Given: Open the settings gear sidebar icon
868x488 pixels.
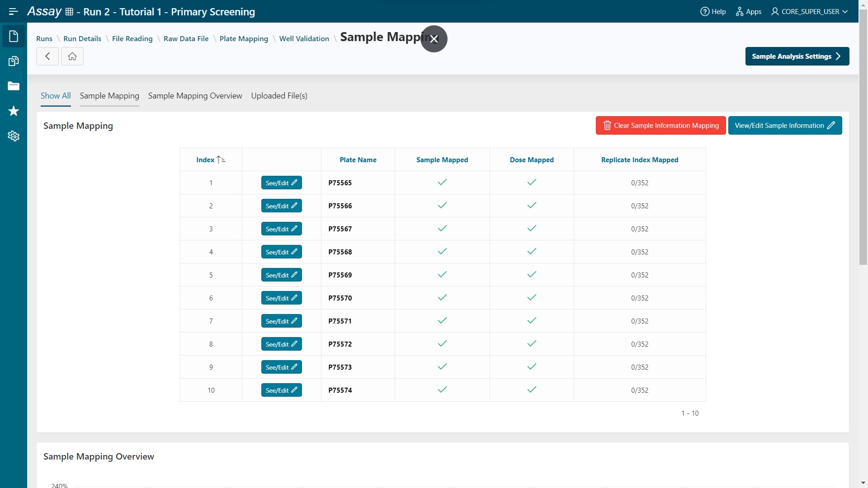Looking at the screenshot, I should click(x=14, y=136).
